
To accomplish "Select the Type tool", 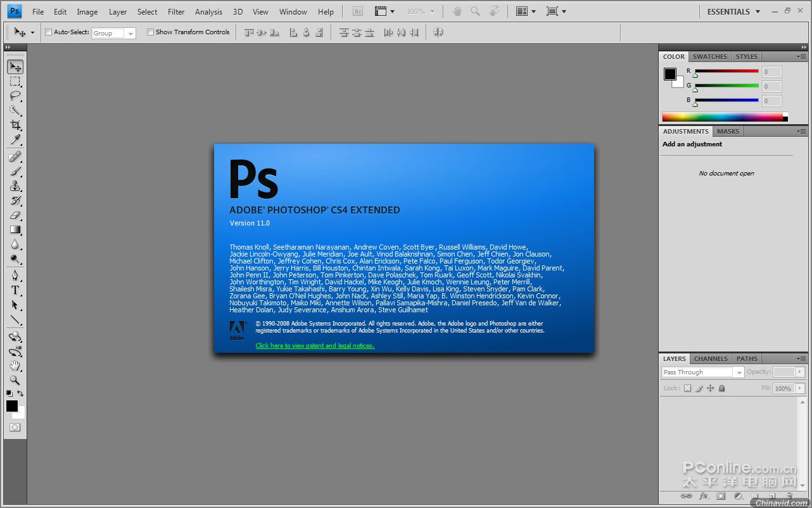I will (15, 290).
